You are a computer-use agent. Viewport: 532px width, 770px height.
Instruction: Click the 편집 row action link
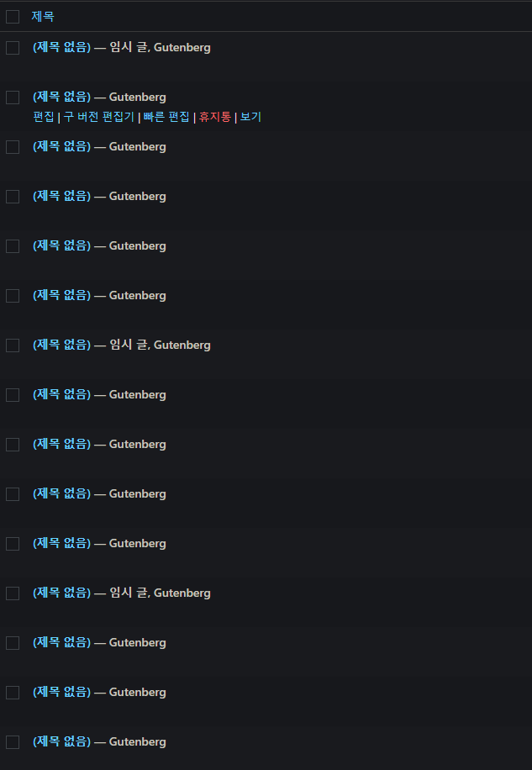click(x=43, y=117)
